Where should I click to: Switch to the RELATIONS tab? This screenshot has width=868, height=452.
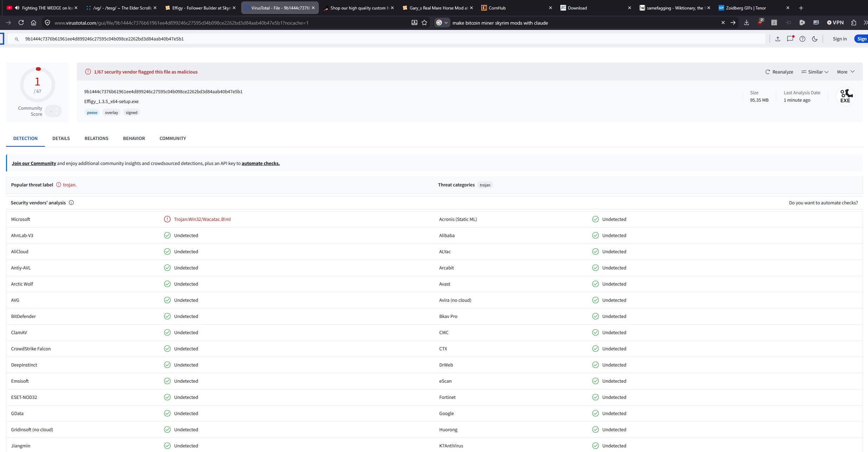pos(96,138)
